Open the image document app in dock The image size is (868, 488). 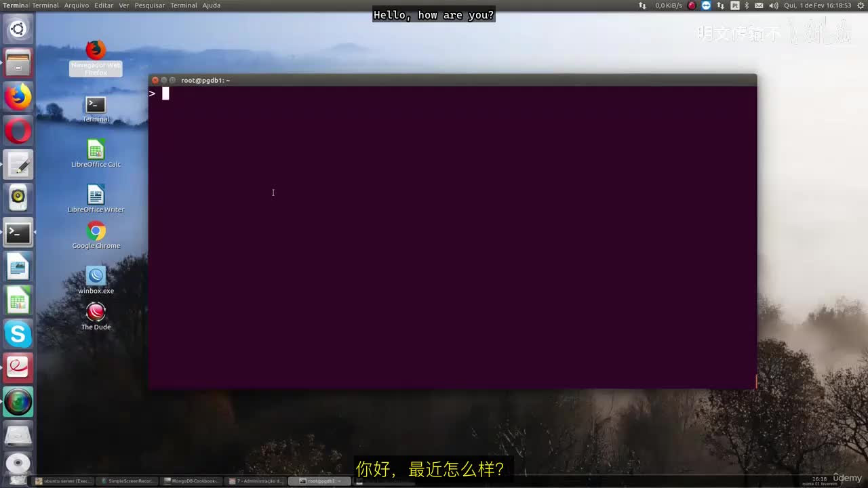(x=18, y=266)
